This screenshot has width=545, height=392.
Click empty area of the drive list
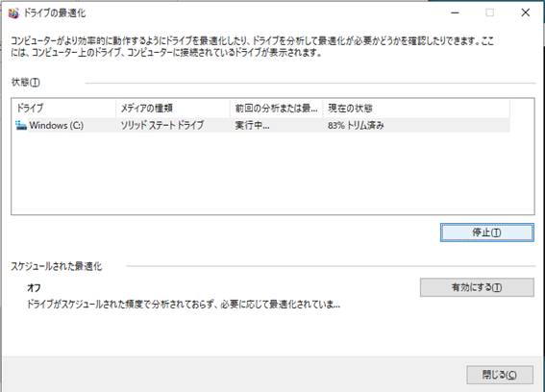click(x=273, y=173)
